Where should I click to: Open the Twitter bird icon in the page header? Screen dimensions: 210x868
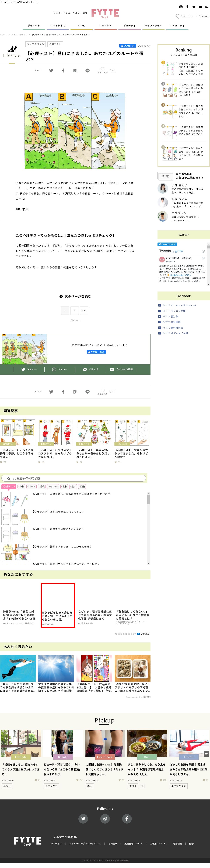194,7
